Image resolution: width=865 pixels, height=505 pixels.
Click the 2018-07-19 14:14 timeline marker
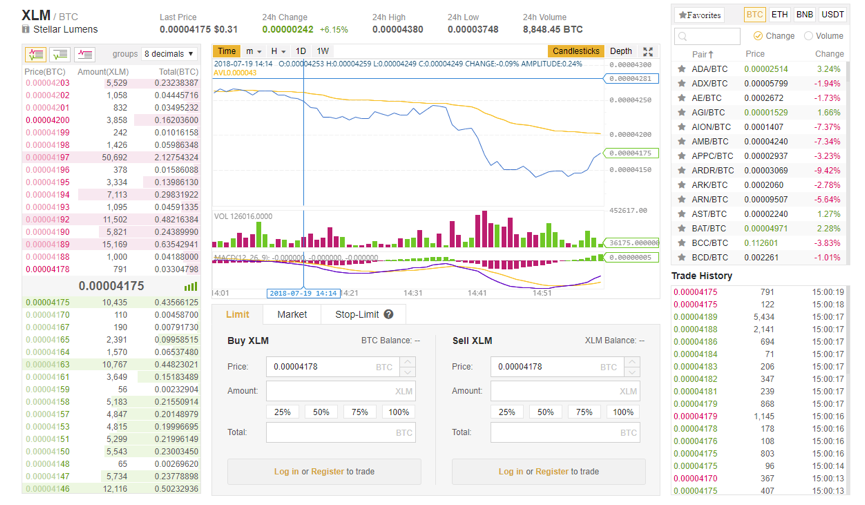coord(303,294)
